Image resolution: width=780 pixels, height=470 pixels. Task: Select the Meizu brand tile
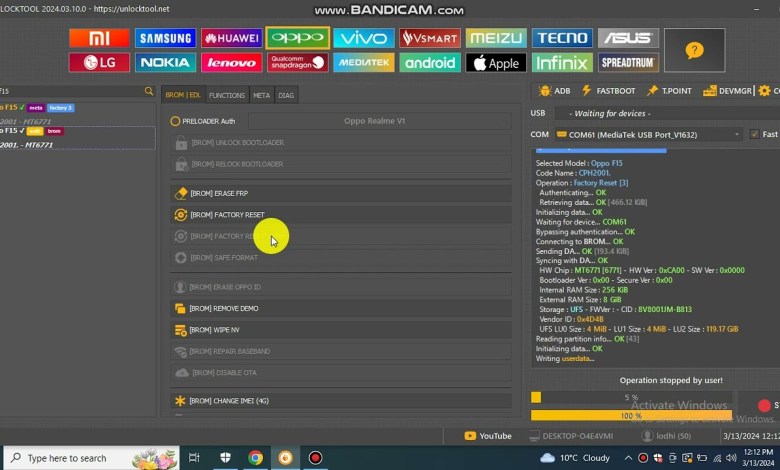pyautogui.click(x=496, y=38)
